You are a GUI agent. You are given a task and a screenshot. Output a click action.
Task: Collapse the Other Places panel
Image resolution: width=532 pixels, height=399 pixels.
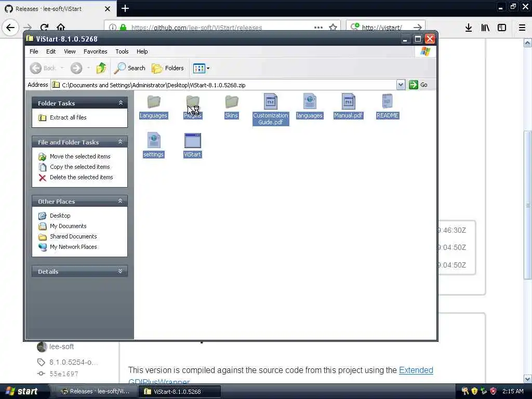[121, 201]
